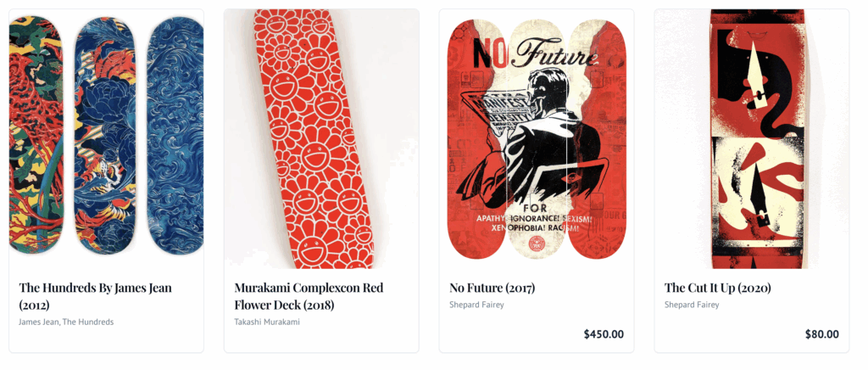Click the right blue waves deck image

point(175,136)
